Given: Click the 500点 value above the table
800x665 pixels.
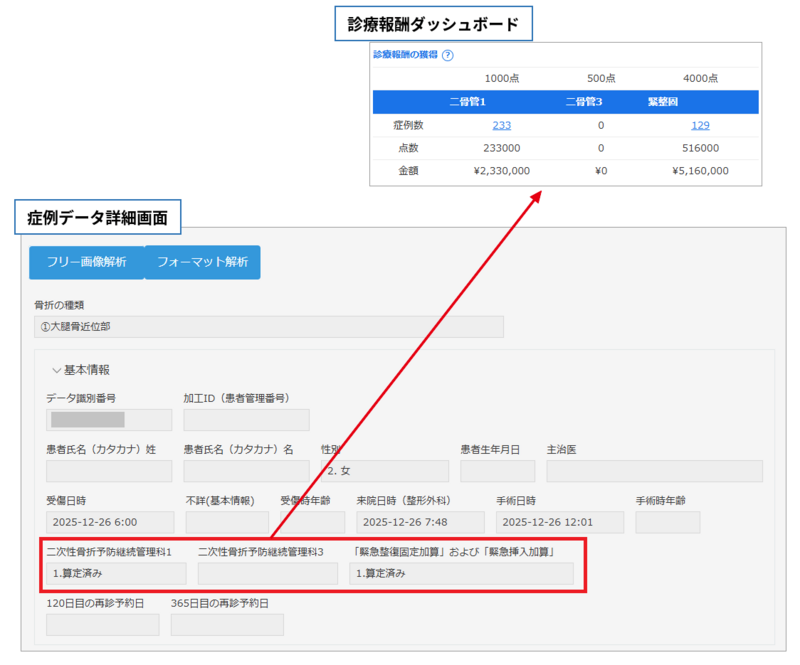Looking at the screenshot, I should 601,78.
